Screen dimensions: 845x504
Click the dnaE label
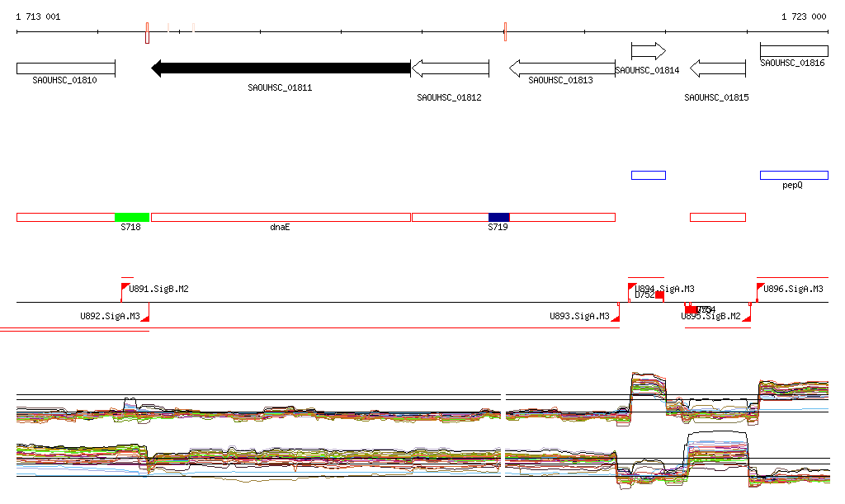click(280, 227)
